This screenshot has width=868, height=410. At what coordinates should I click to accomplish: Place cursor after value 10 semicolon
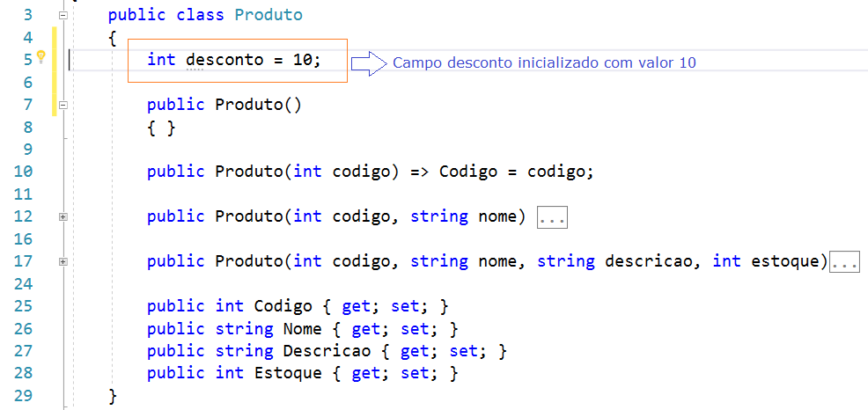pyautogui.click(x=321, y=60)
